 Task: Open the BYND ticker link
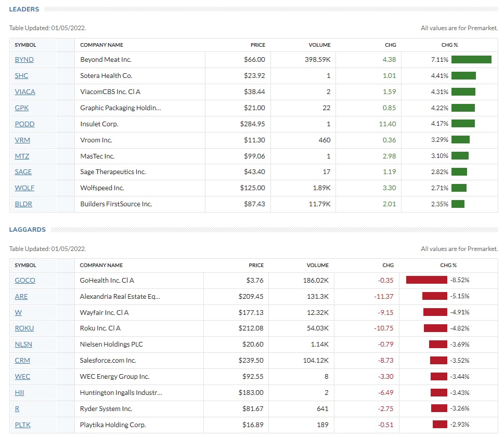coord(24,60)
